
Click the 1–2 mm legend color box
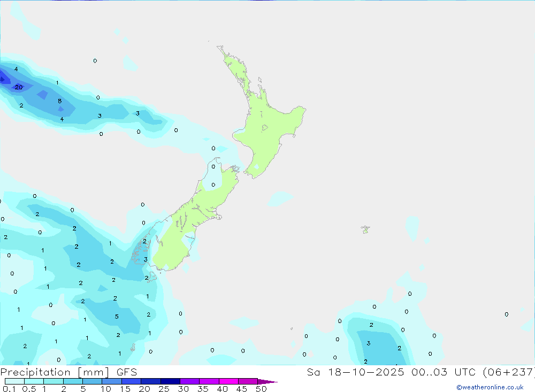coord(53,381)
